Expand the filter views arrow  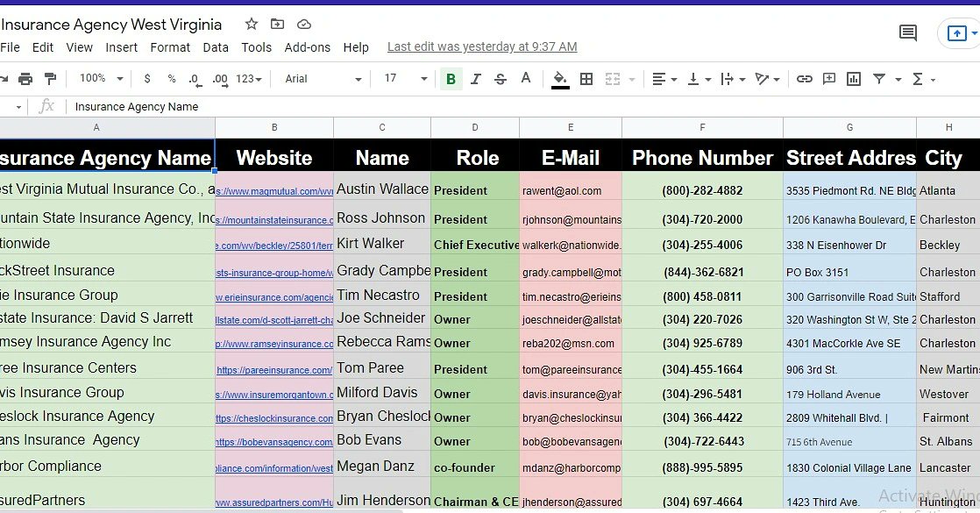click(x=898, y=80)
